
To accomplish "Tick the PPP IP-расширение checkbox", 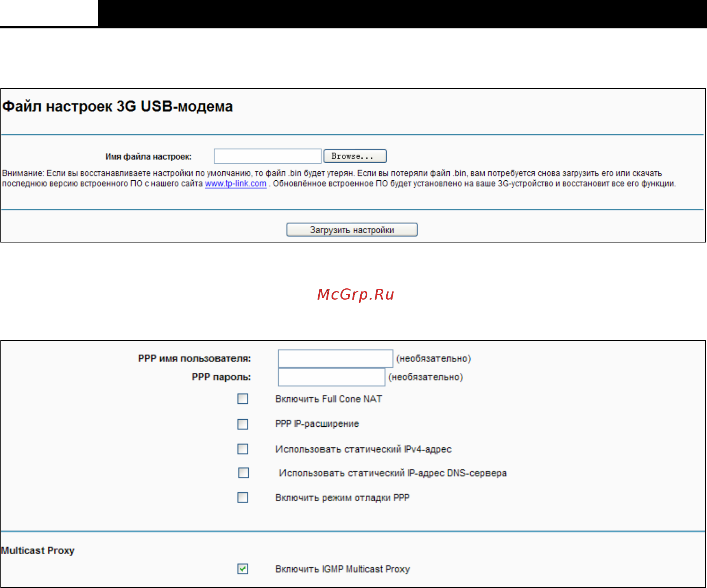I will coord(243,424).
